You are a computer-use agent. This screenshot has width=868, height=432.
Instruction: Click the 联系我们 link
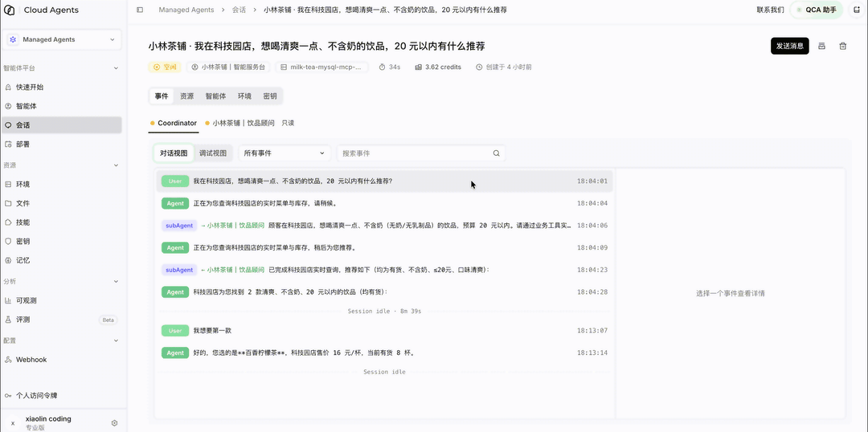771,10
